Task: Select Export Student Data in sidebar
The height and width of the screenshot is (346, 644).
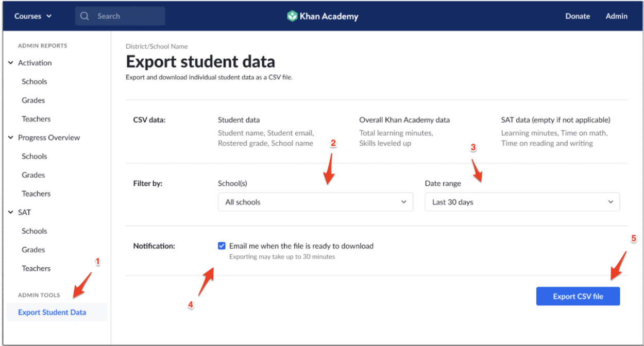Action: tap(57, 312)
